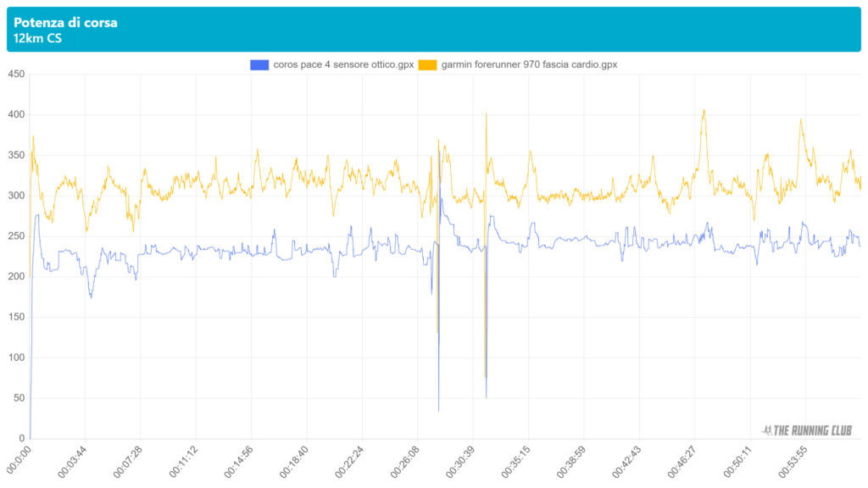
Task: Select the 00:03:44 time axis label
Action: pos(73,462)
